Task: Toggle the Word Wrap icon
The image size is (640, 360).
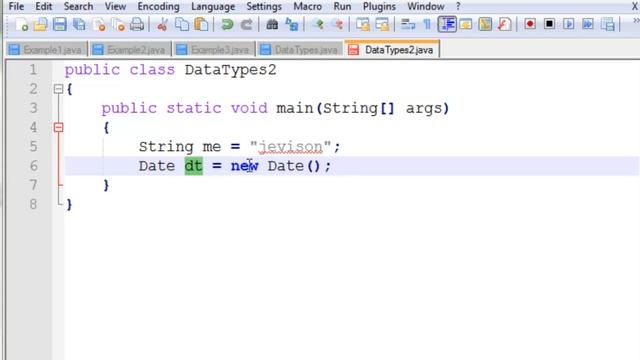Action: (x=407, y=25)
